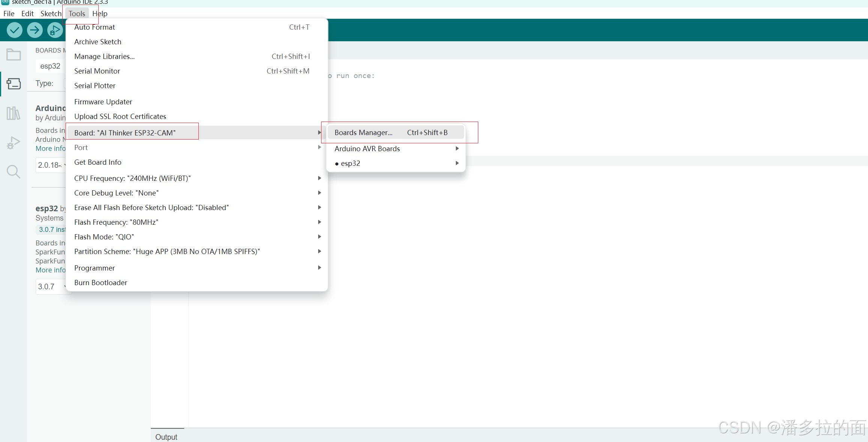Click the Verify checkmark toolbar icon
This screenshot has width=868, height=442.
pyautogui.click(x=15, y=30)
